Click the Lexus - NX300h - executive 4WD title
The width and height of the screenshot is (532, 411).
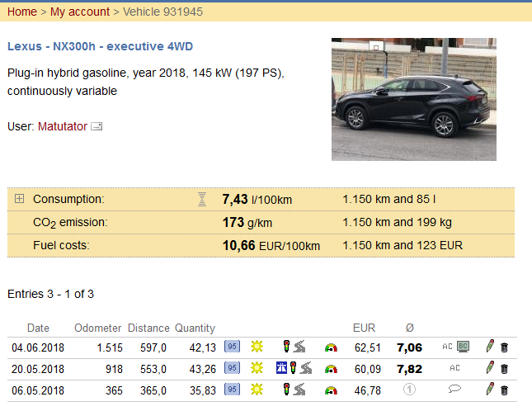pos(100,46)
